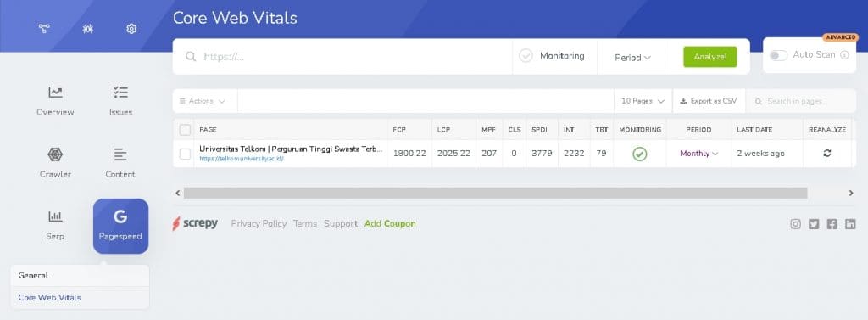Open the Instagram icon in footer
Screen dimensions: 868x320
pos(795,224)
